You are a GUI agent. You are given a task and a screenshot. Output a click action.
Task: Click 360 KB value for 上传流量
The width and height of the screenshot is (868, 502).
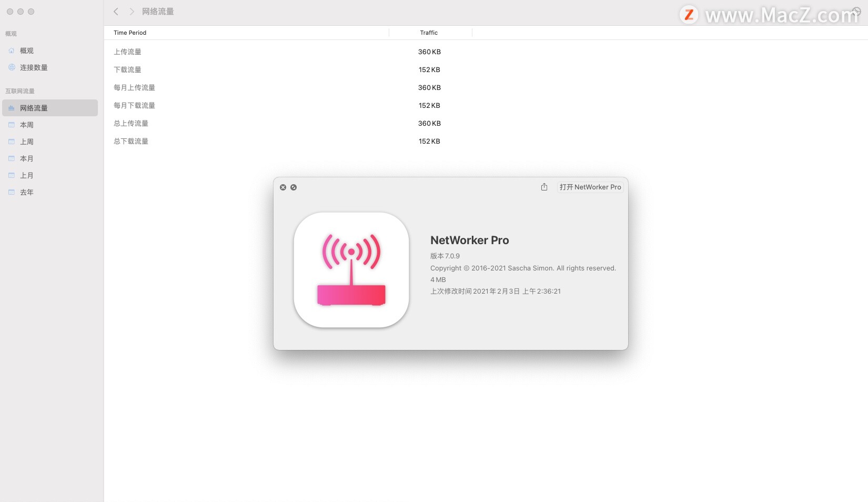429,52
